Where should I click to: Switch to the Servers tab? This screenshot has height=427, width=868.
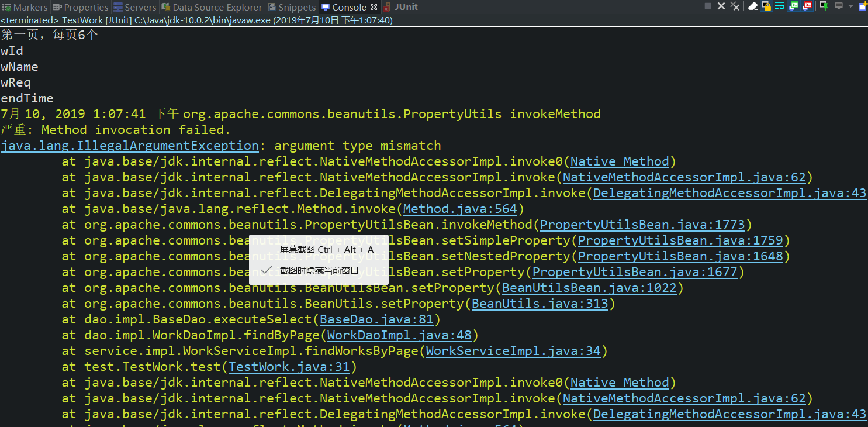coord(135,7)
